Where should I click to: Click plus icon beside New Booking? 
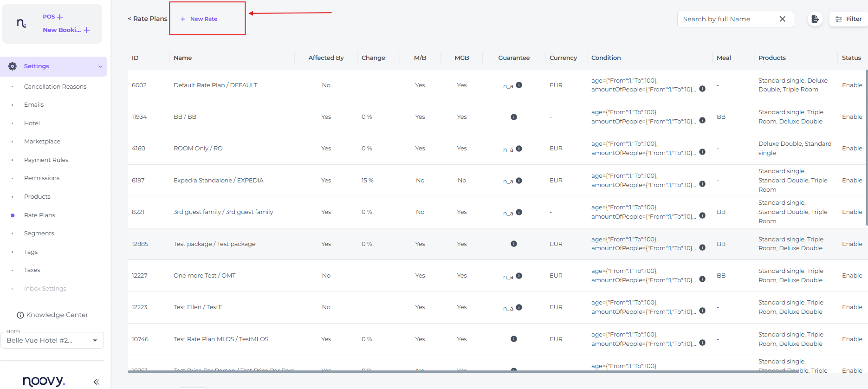[x=87, y=30]
